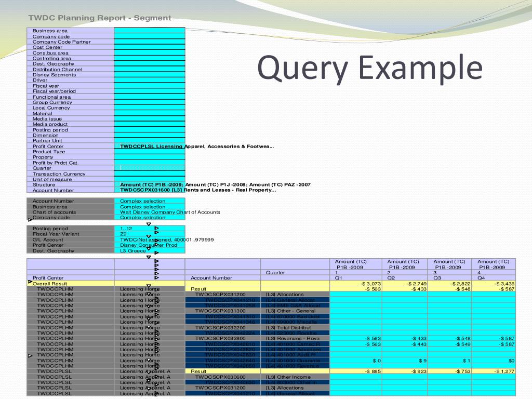Select the Fiscal Year Variant label
Viewport: 532px width, 399px height.
56,234
